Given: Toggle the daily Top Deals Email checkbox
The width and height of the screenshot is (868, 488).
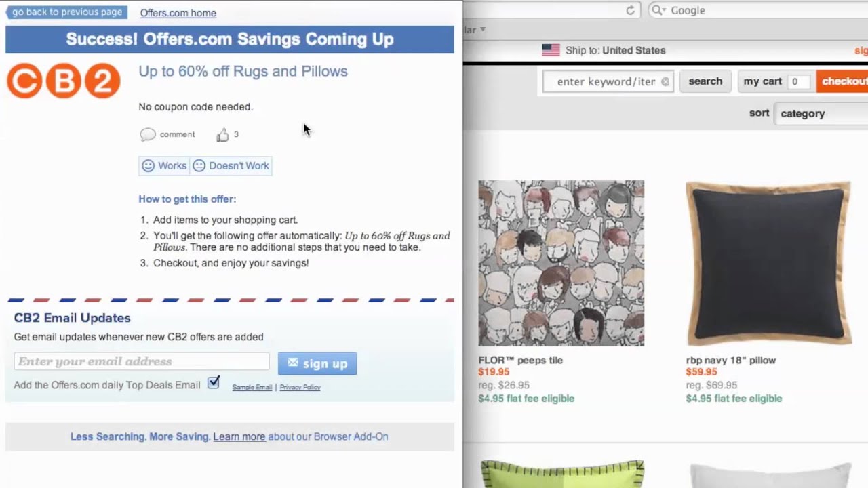Looking at the screenshot, I should [214, 383].
